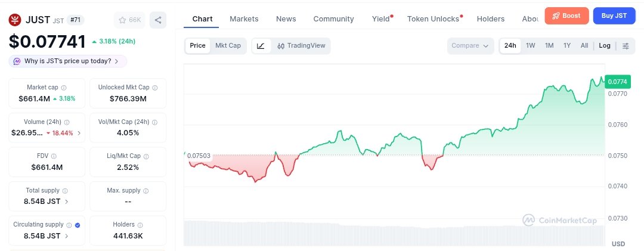Click the 0.0774 current price label

[617, 82]
